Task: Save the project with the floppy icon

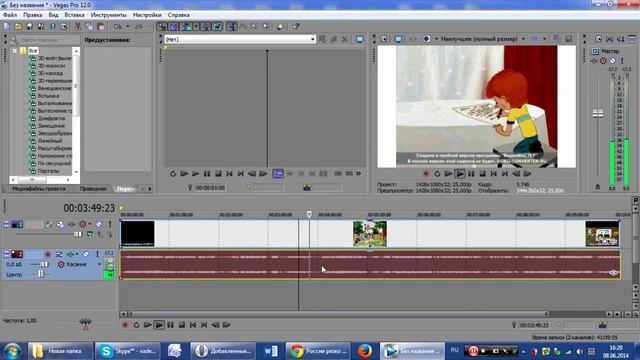Action: pyautogui.click(x=29, y=27)
